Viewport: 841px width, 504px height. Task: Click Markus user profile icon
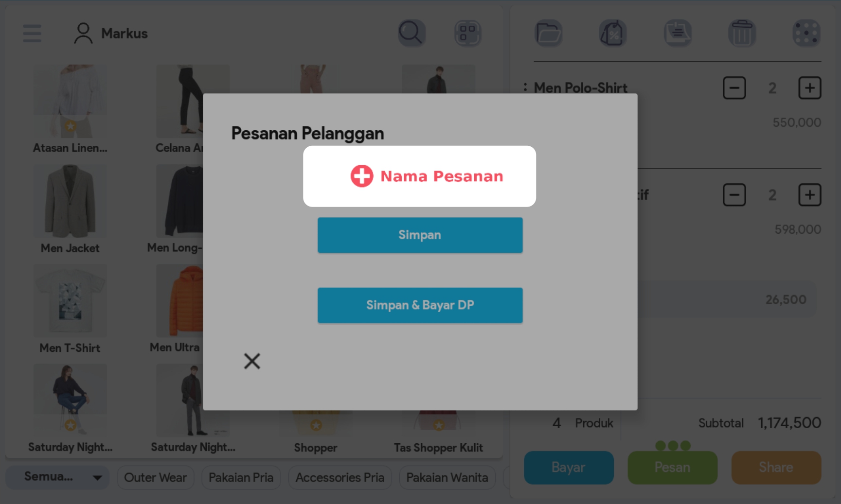pos(83,34)
